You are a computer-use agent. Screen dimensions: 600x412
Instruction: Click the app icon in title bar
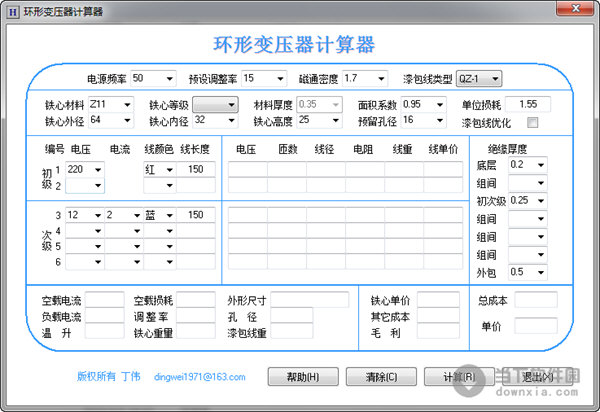(x=12, y=9)
